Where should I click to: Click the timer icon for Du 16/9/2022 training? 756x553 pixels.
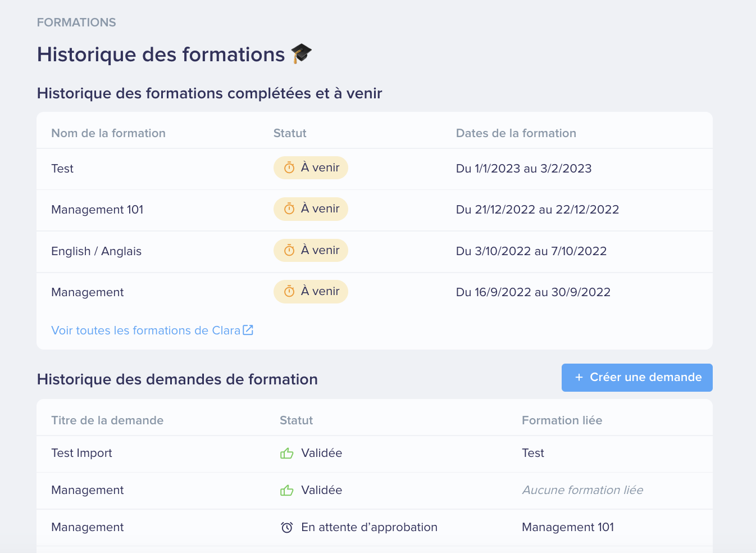[289, 291]
